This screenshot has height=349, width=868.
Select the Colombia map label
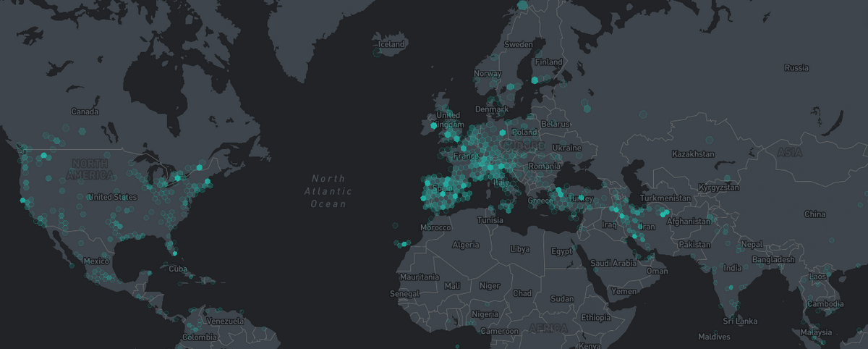[199, 337]
